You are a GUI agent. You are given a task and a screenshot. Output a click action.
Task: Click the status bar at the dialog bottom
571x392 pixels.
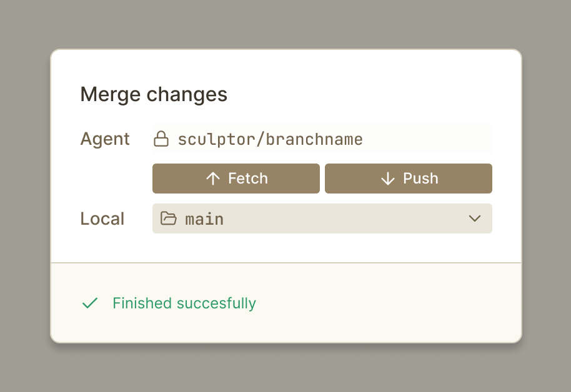pyautogui.click(x=285, y=303)
